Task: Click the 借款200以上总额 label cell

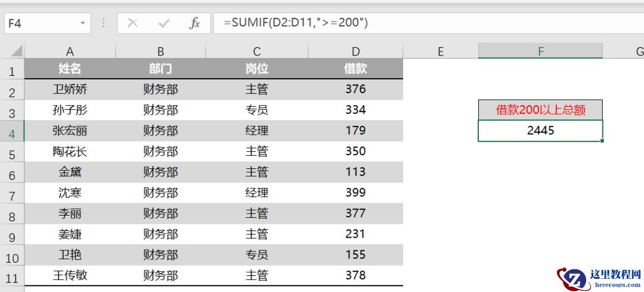Action: click(540, 110)
